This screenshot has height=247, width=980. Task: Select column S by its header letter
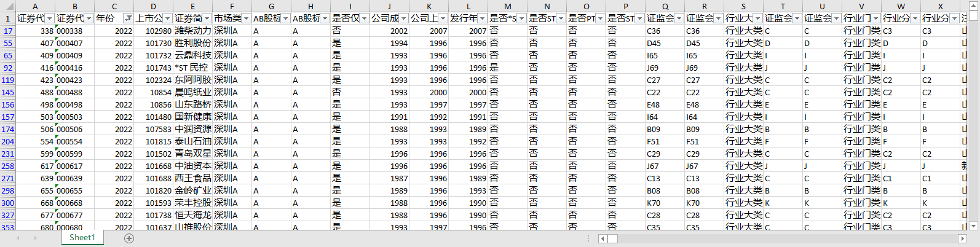[x=744, y=6]
